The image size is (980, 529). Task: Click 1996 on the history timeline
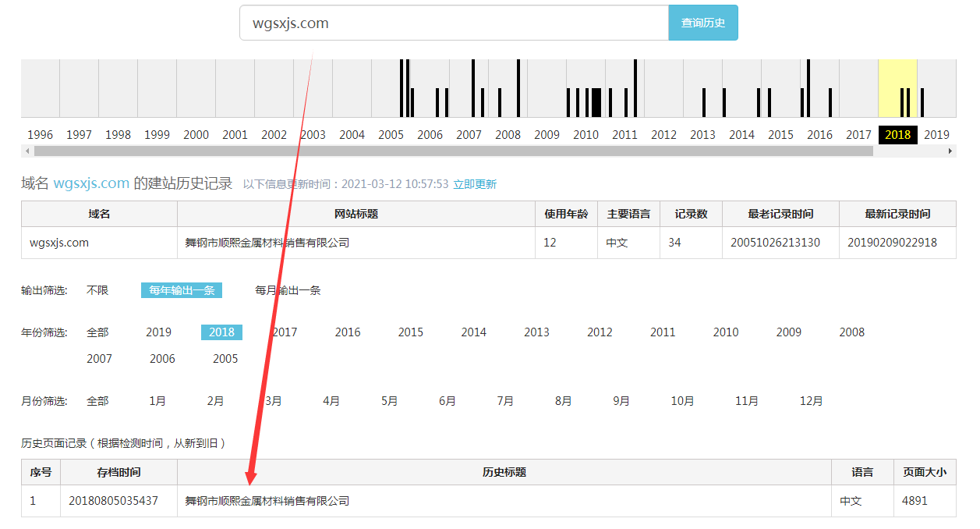[x=40, y=134]
